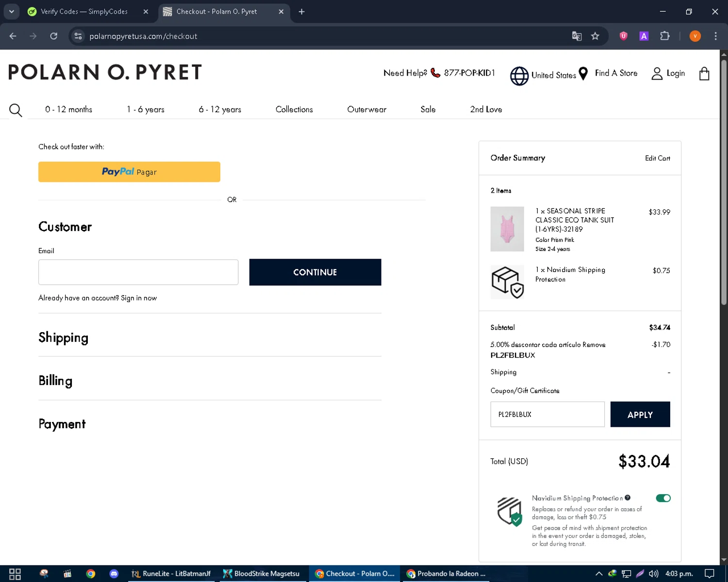Open the 2nd Love menu

[x=486, y=110]
